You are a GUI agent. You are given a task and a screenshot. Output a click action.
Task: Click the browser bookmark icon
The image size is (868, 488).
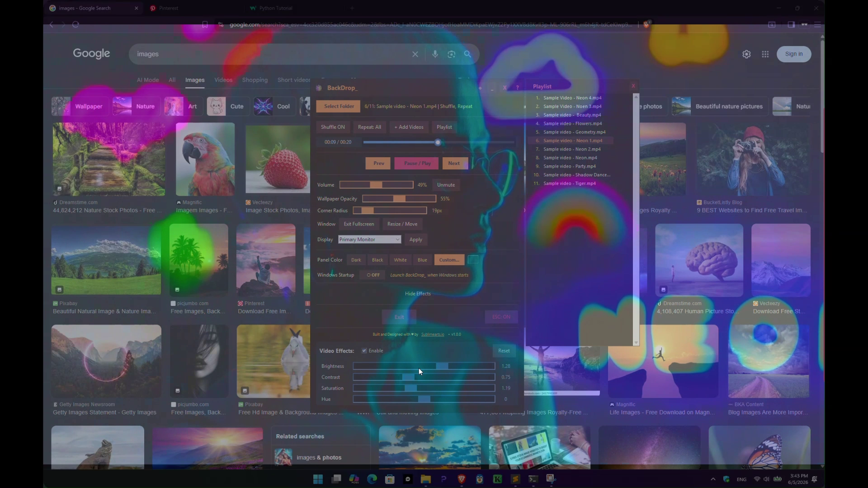[x=205, y=24]
